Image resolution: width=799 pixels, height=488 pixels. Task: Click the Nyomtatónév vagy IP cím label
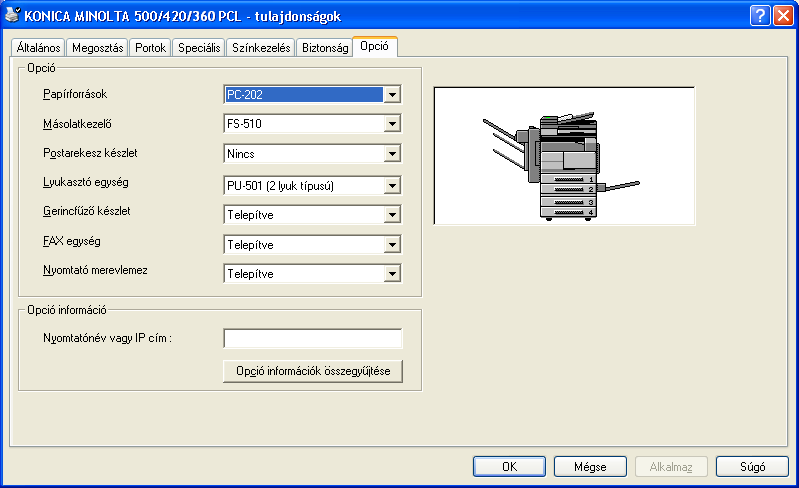tap(108, 338)
